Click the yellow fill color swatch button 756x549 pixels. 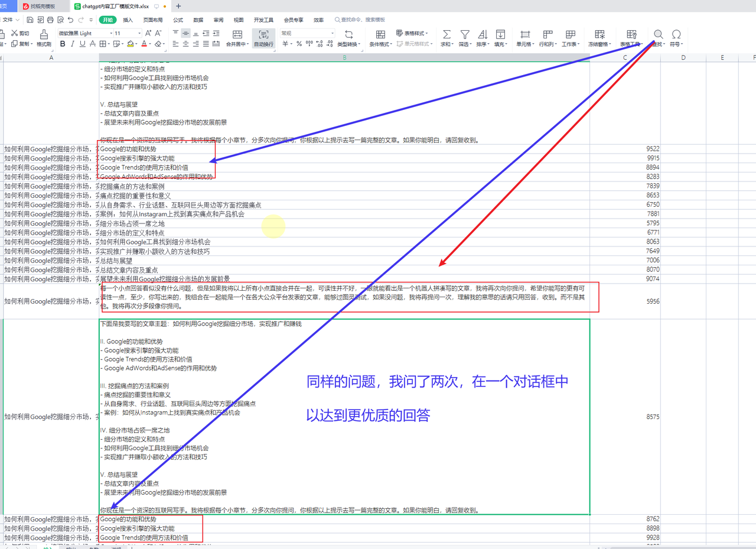[131, 44]
